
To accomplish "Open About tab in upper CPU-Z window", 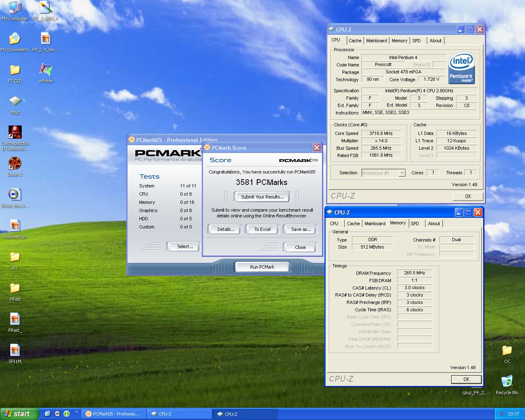I will (436, 41).
